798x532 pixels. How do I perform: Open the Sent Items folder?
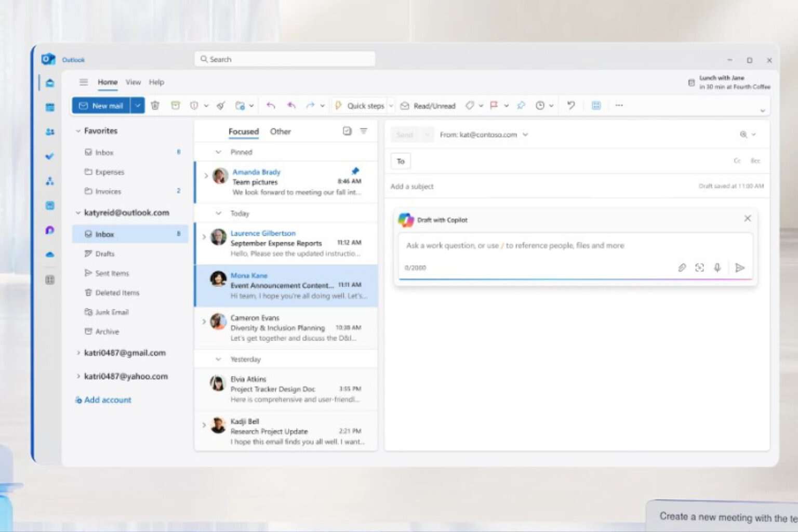130,273
